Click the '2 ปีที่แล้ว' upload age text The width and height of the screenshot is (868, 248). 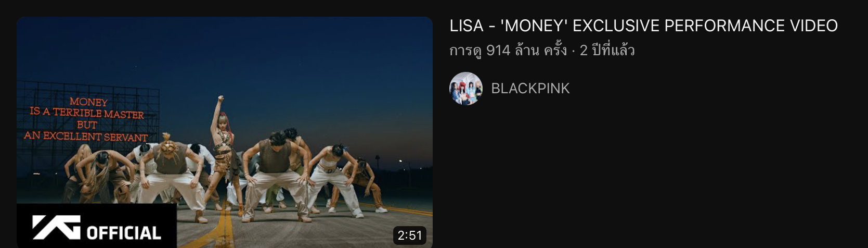(607, 51)
